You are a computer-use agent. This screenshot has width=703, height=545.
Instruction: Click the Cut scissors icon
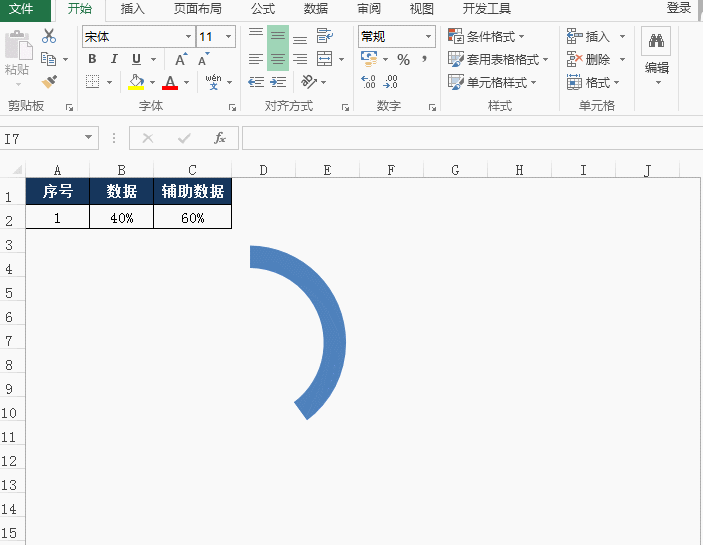(x=49, y=36)
